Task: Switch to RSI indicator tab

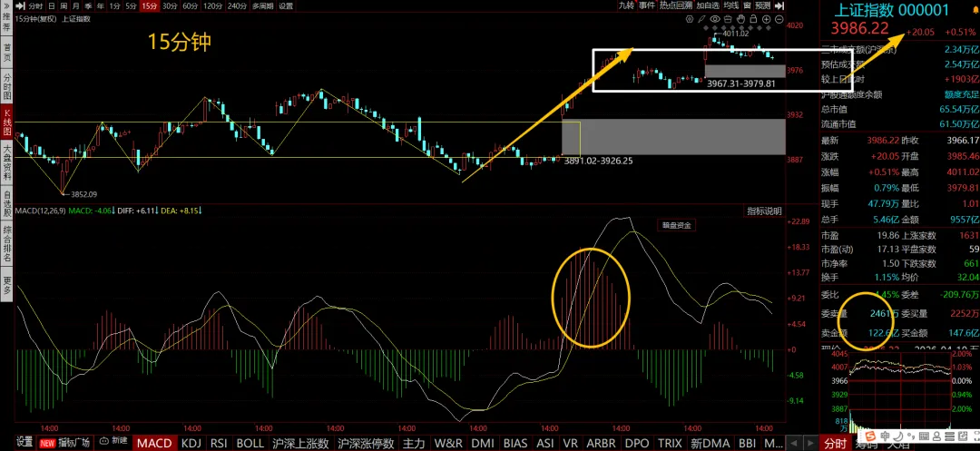Action: click(x=219, y=442)
